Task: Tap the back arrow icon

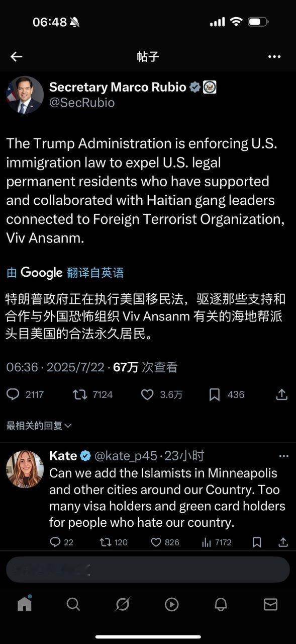Action: coord(17,56)
